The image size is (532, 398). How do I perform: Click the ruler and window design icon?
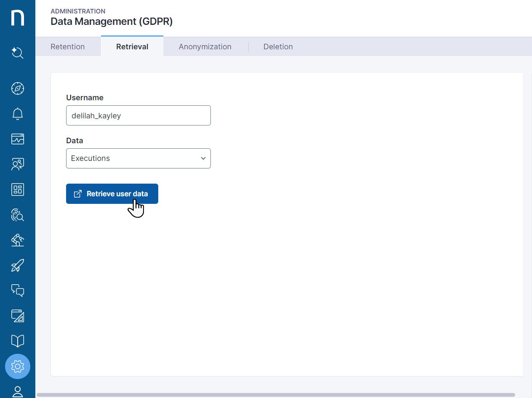point(18,316)
